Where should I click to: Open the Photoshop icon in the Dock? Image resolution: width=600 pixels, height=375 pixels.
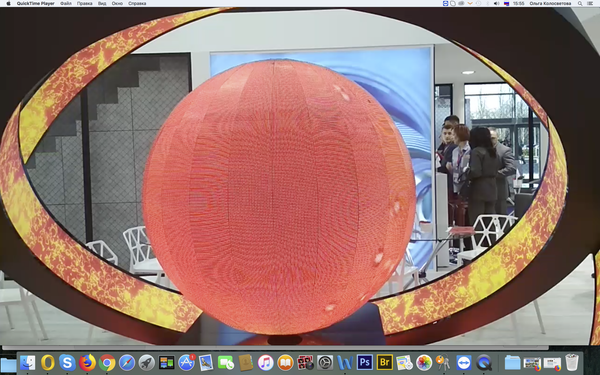click(x=365, y=362)
